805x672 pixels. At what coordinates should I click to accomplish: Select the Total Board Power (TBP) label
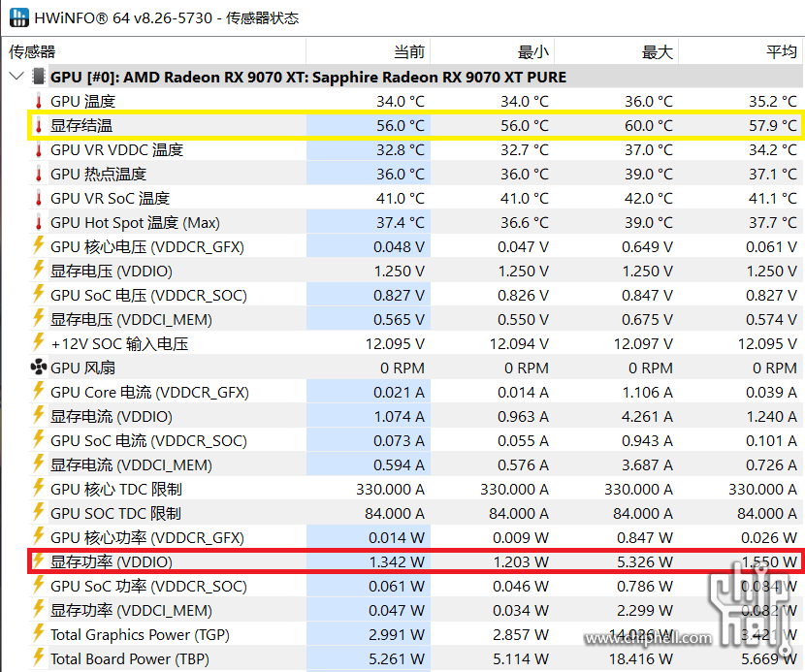(129, 658)
